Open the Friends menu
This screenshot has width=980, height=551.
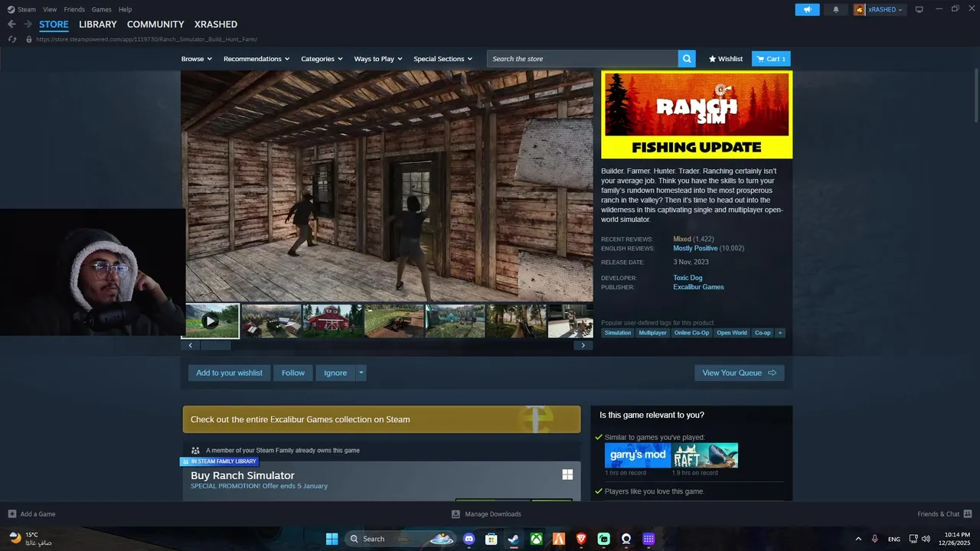pos(74,9)
